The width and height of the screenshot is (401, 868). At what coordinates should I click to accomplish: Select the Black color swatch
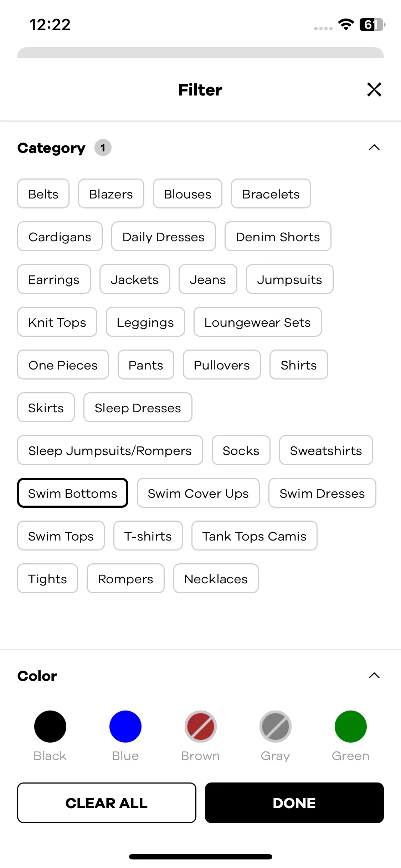click(50, 727)
